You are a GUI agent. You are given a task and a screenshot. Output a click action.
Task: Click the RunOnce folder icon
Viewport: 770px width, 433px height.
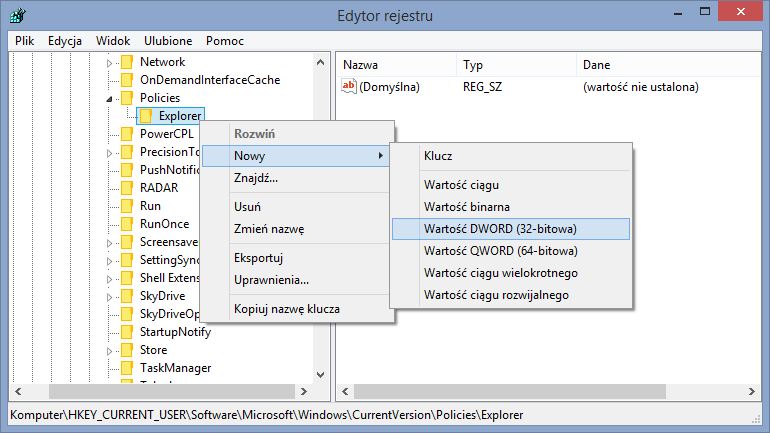tap(127, 224)
